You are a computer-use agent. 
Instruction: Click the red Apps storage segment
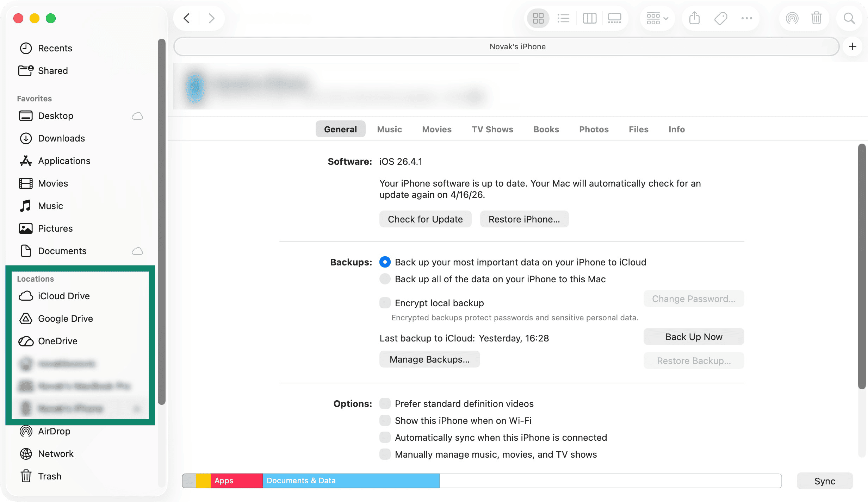click(236, 481)
